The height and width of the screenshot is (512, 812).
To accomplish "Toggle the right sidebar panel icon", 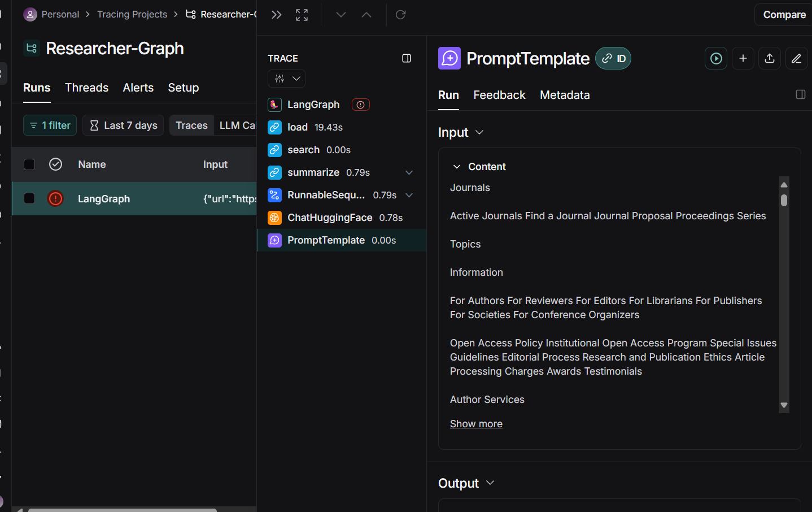I will [x=800, y=94].
